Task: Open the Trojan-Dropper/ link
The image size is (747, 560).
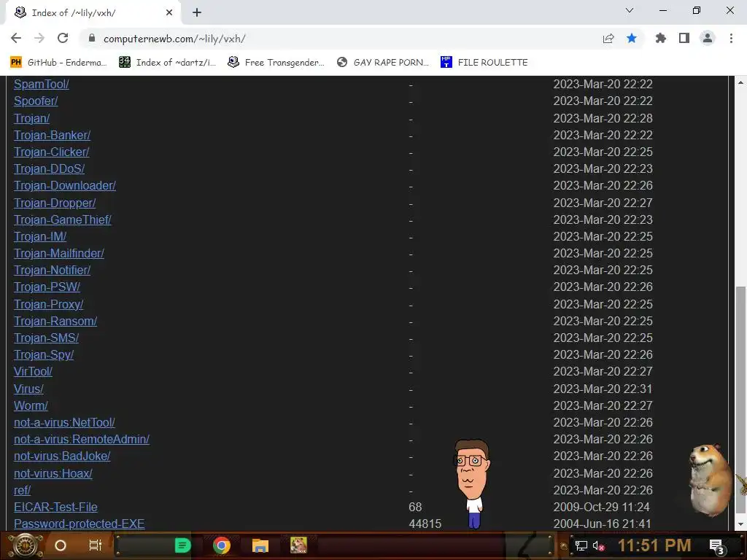Action: pyautogui.click(x=55, y=203)
